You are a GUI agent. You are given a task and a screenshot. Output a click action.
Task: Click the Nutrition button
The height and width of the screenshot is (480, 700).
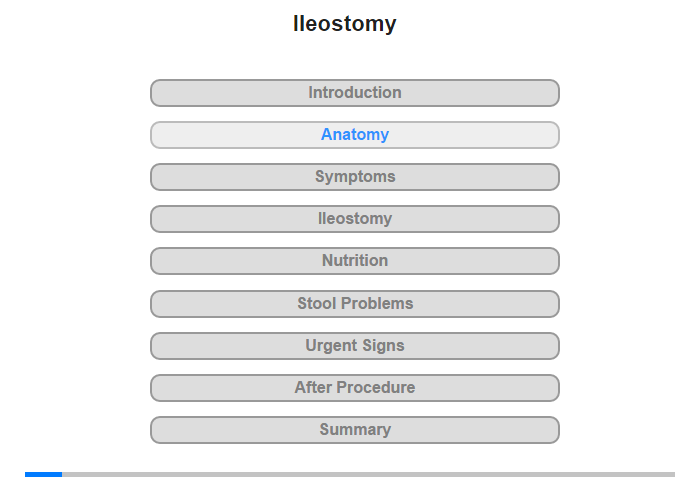(355, 261)
